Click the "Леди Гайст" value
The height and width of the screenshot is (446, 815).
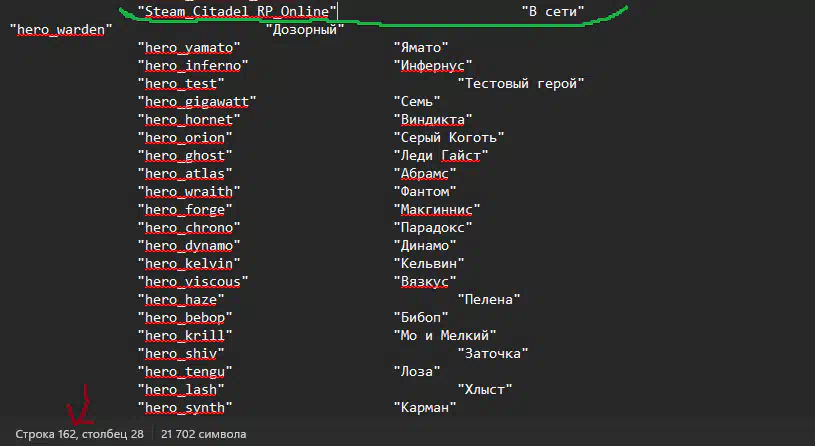point(441,156)
